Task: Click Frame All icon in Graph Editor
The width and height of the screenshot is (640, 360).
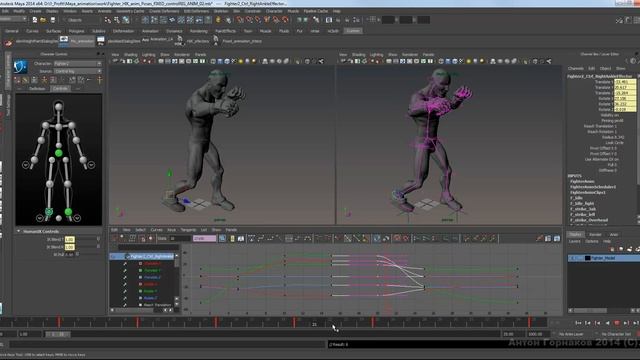Action: click(222, 238)
